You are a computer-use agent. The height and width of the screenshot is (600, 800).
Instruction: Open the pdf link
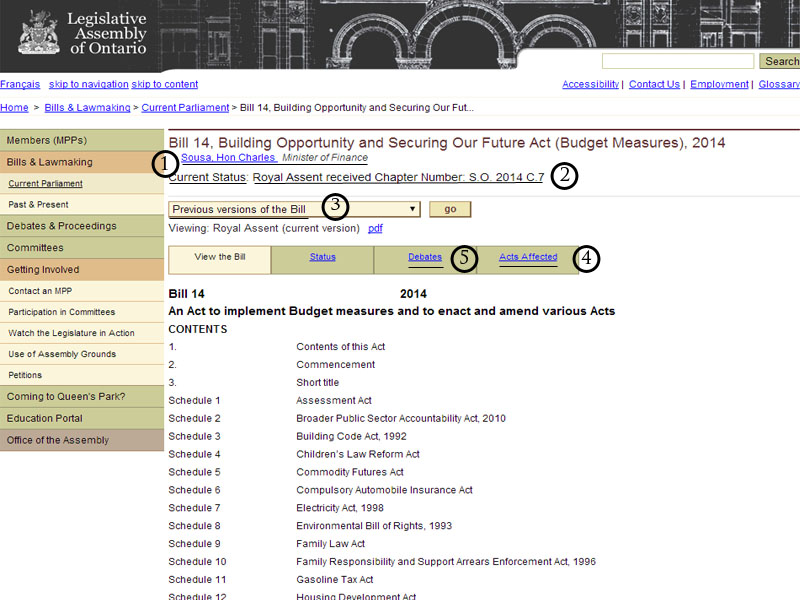coord(376,229)
